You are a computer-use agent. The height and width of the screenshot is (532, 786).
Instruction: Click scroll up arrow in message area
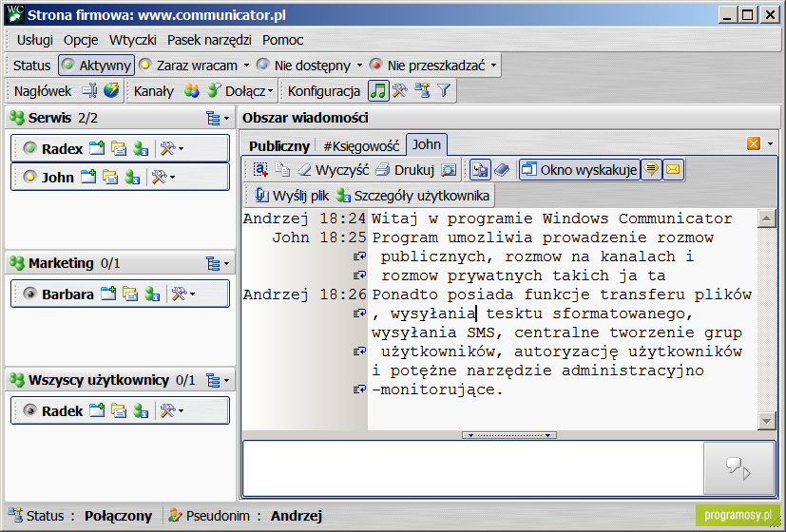[x=766, y=218]
